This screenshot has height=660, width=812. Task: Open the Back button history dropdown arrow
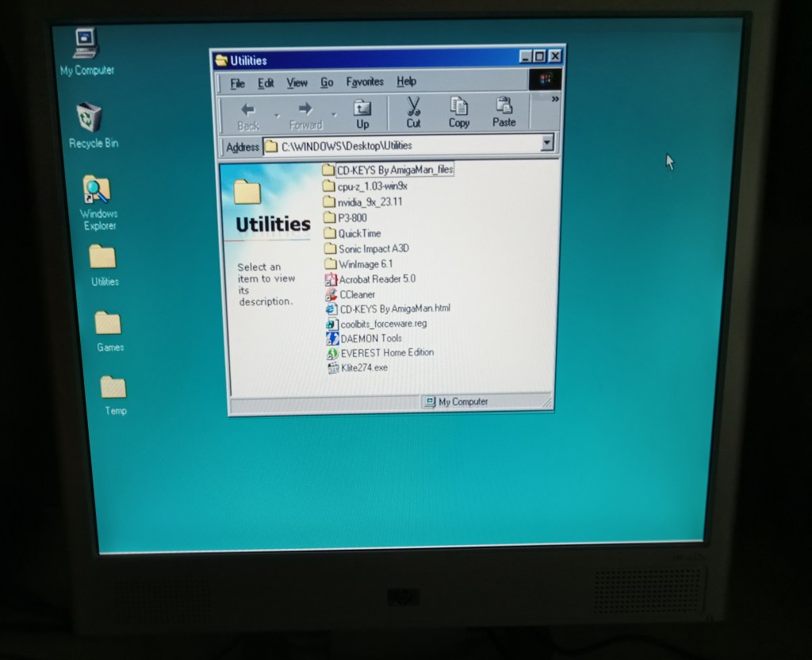277,116
